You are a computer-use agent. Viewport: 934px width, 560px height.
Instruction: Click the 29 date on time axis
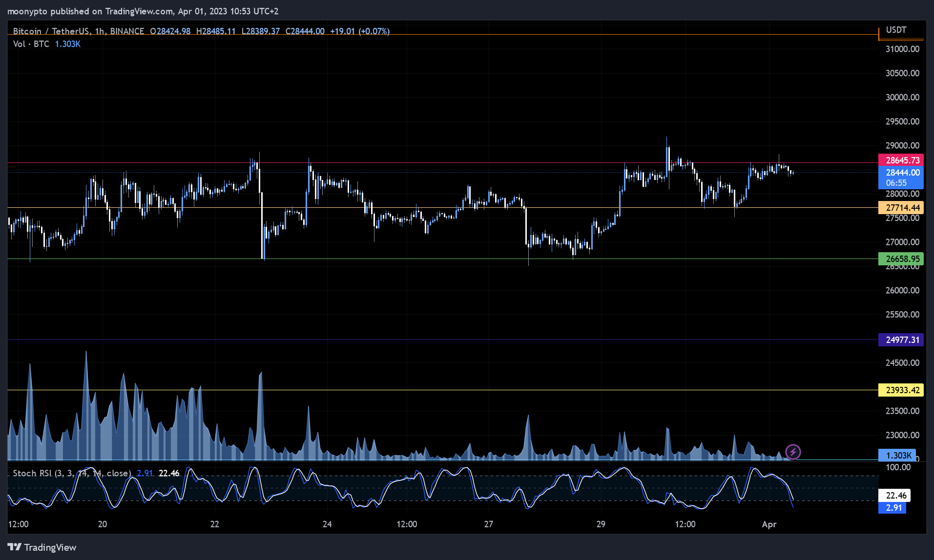point(601,524)
